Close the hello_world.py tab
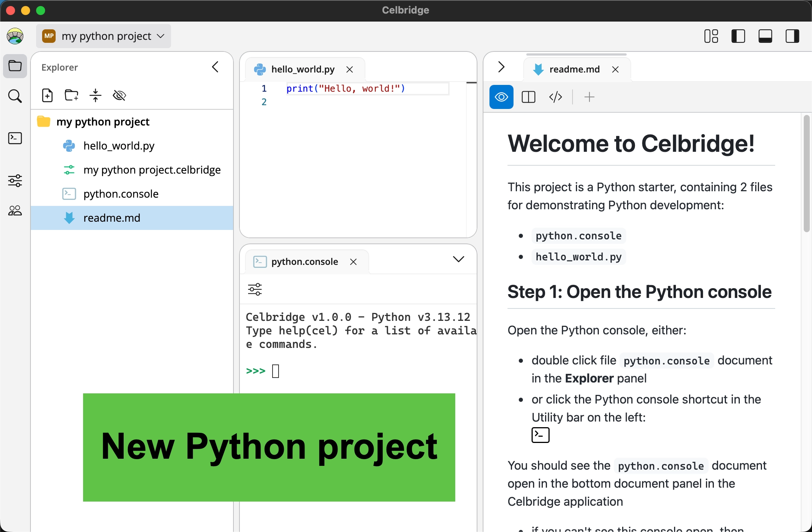Screen dimensions: 812x532 tap(350, 70)
